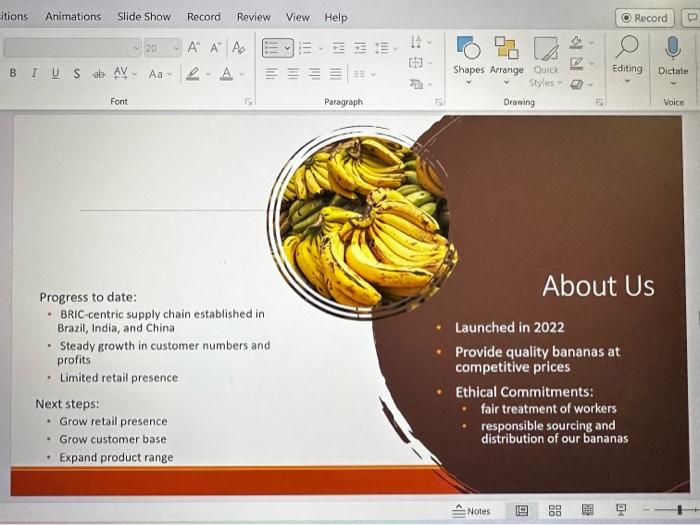
Task: Open Align Text options
Action: (420, 63)
